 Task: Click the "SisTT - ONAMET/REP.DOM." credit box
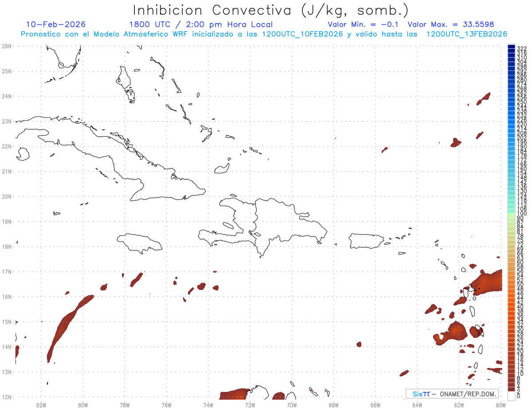click(452, 394)
